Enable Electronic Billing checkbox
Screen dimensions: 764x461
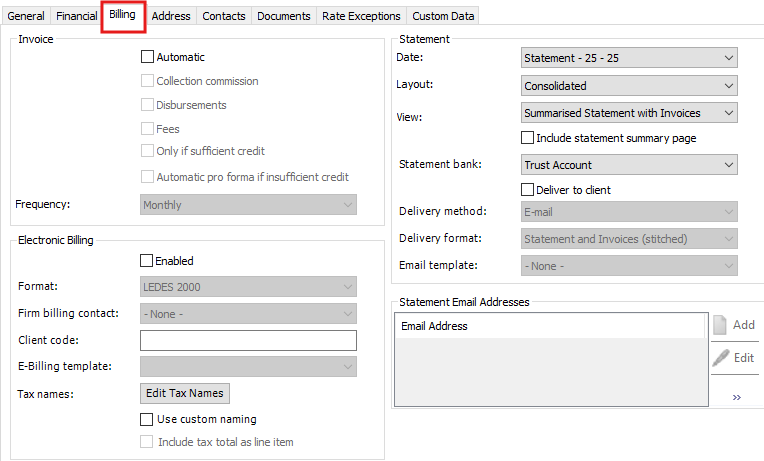(146, 261)
